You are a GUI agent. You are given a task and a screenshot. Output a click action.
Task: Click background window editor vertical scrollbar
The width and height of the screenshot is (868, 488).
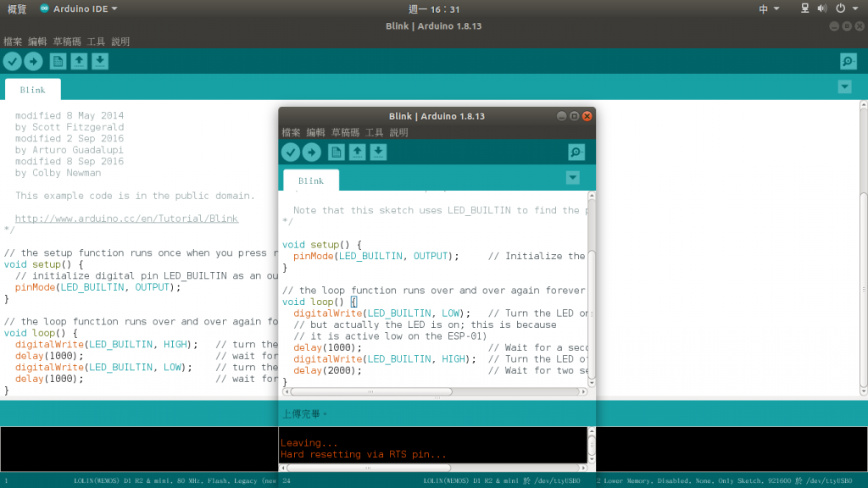[864, 248]
